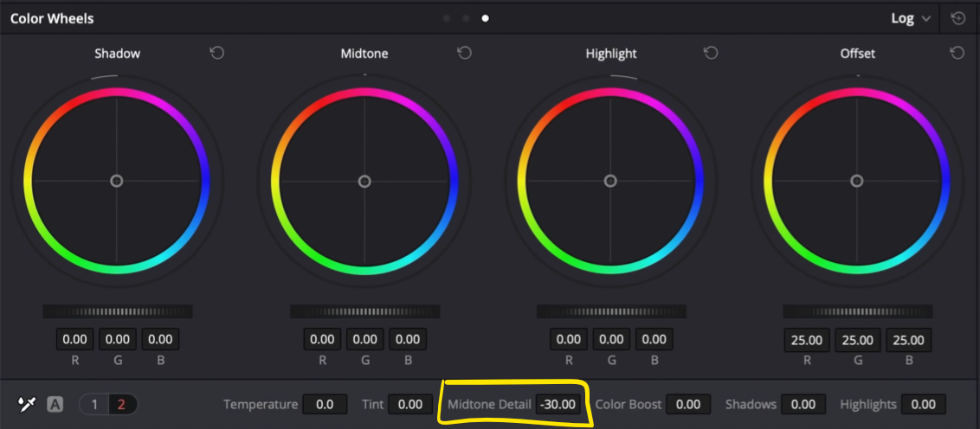Click the Midtone B value field

(x=408, y=340)
